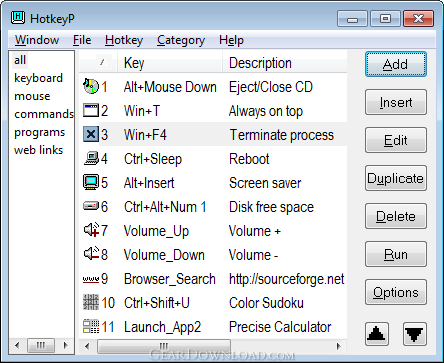Click the Volume - speaker icon
The image size is (444, 363).
point(91,254)
